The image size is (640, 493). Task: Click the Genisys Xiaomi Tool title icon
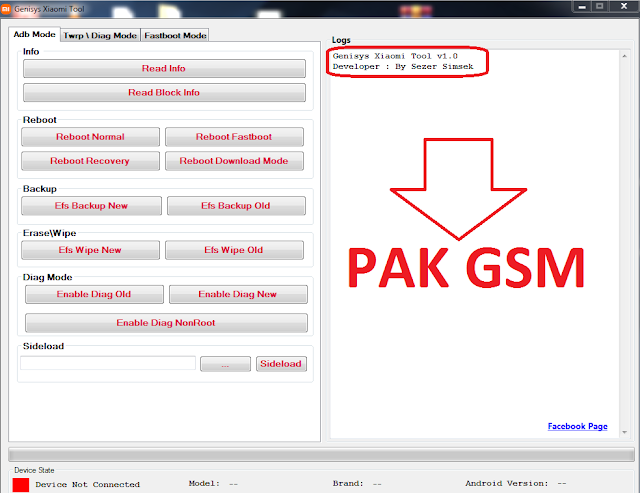tap(6, 9)
